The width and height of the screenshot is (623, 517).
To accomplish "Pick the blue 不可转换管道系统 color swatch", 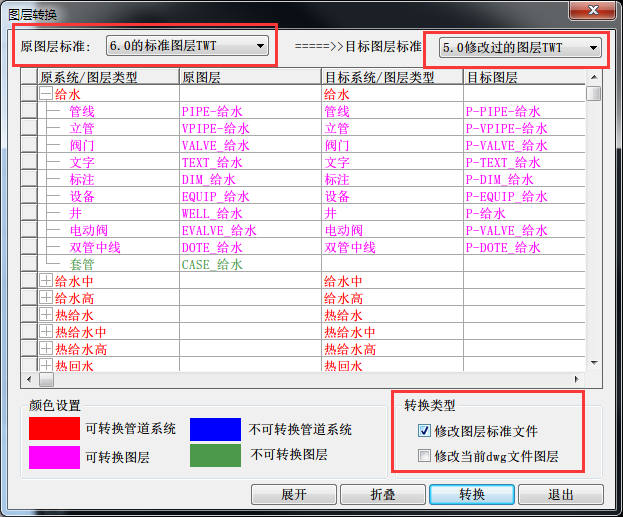I will click(215, 429).
